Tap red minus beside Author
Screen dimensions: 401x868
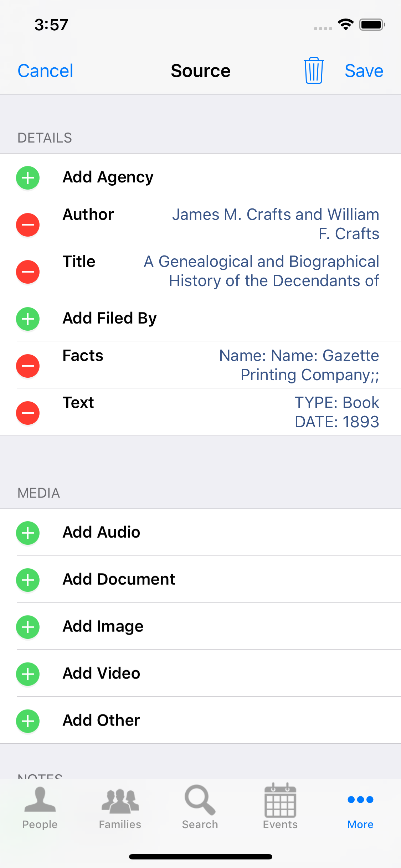point(28,224)
